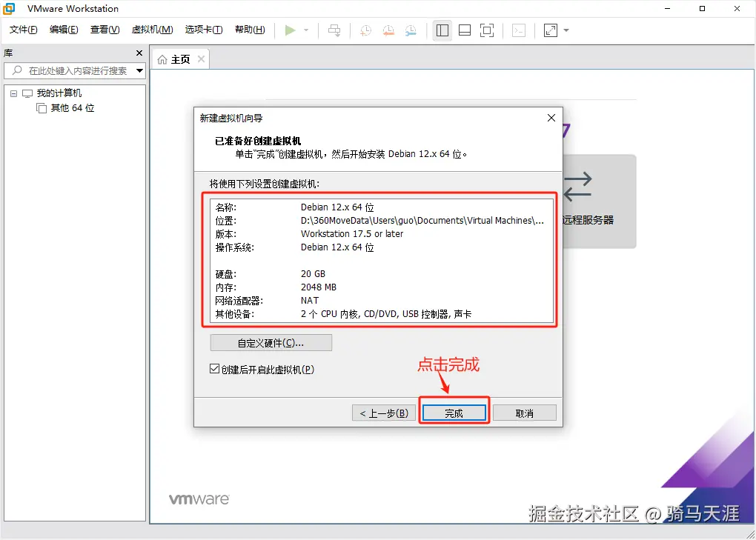Viewport: 756px width, 540px height.
Task: Select 我的计算机 in library tree
Action: pyautogui.click(x=59, y=93)
